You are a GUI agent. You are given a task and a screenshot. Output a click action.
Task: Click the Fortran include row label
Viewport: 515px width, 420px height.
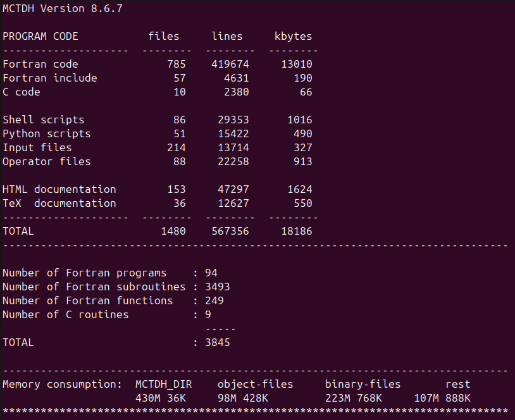[50, 78]
